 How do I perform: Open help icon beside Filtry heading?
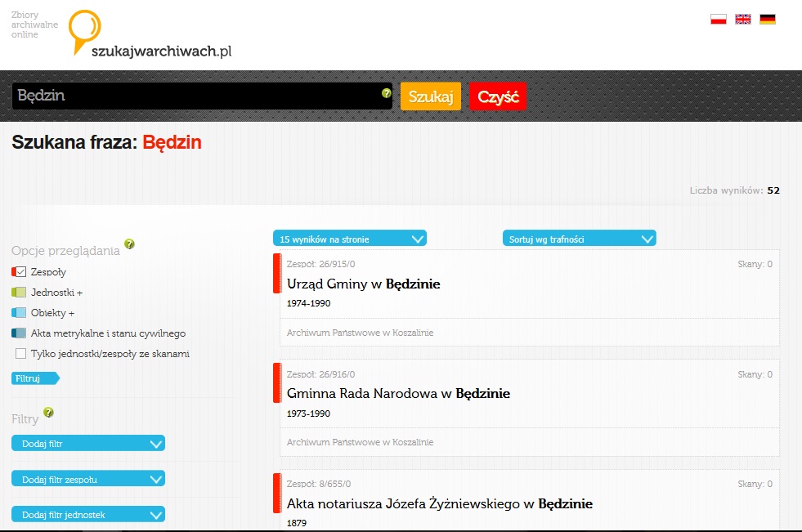click(48, 413)
